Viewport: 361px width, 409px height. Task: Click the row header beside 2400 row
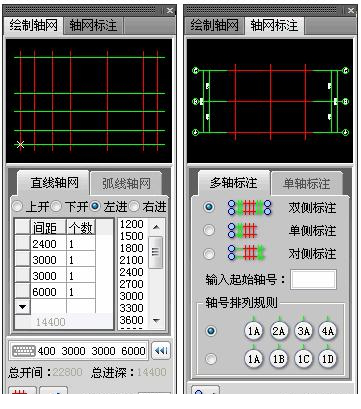point(22,244)
